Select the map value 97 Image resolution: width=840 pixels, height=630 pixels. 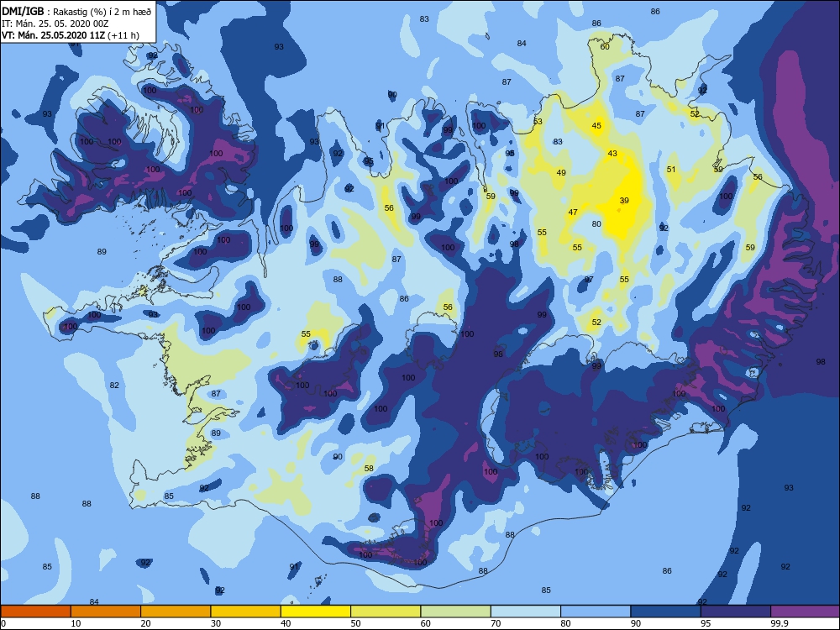click(x=589, y=280)
